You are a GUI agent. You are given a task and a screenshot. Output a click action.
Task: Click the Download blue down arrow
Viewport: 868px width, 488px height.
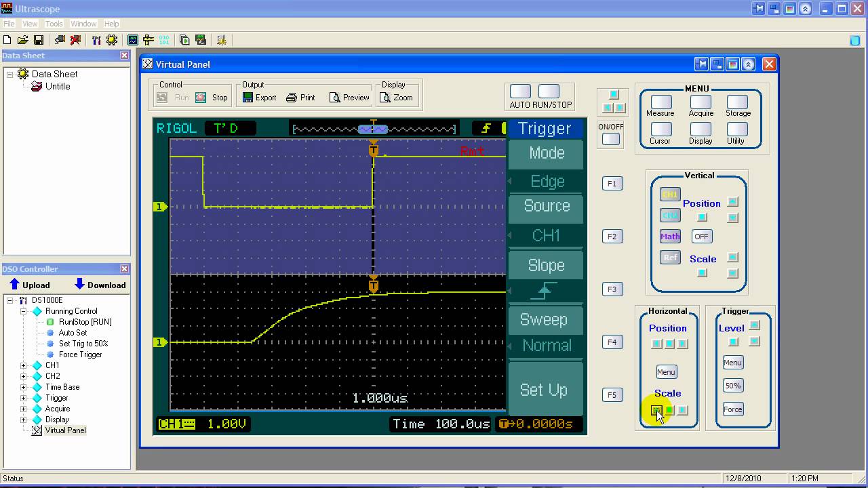(x=79, y=285)
